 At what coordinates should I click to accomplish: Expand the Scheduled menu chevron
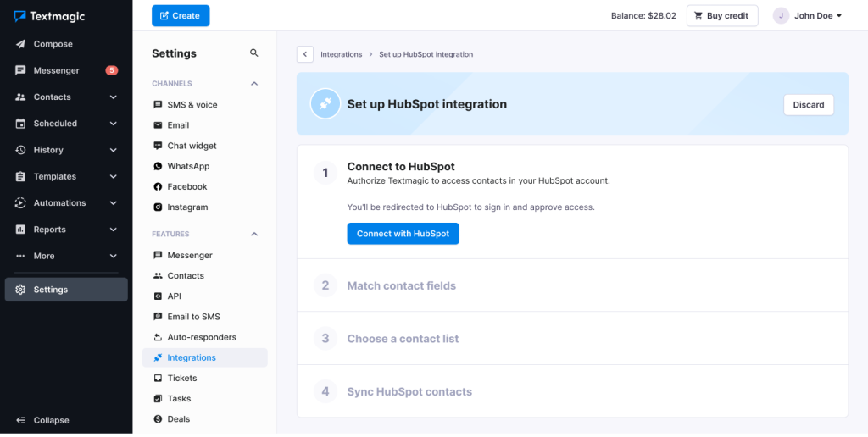point(114,124)
